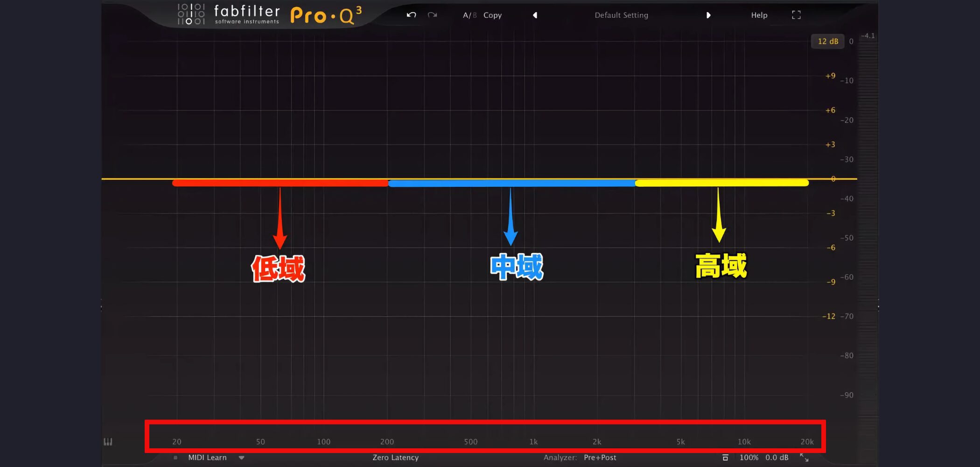Screen dimensions: 980x467
Task: Click the -12 gain scale label
Action: pyautogui.click(x=829, y=316)
